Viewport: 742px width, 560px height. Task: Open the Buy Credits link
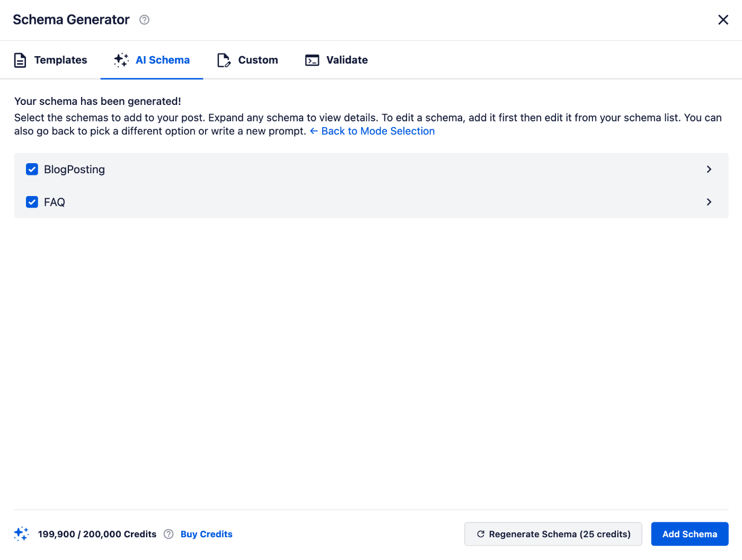(x=206, y=534)
